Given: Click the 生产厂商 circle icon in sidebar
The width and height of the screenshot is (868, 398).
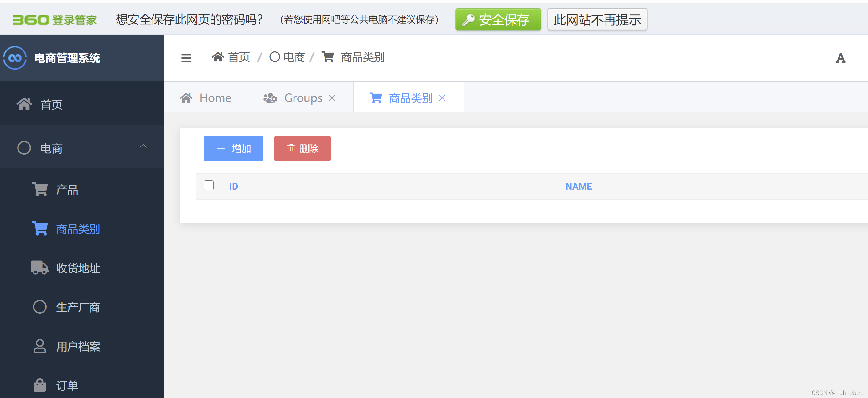Looking at the screenshot, I should point(39,307).
